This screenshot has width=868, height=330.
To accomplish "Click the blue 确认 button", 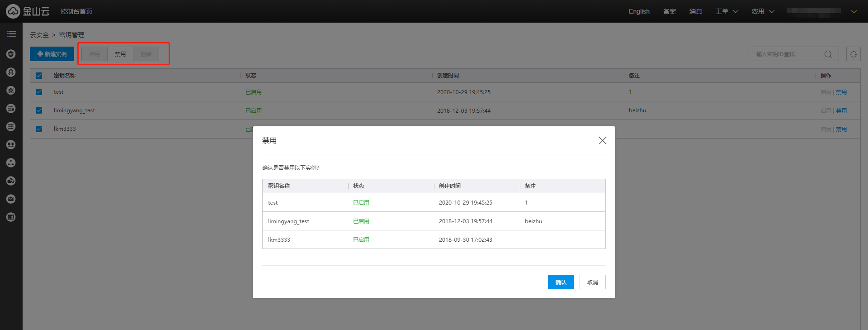I will point(561,282).
